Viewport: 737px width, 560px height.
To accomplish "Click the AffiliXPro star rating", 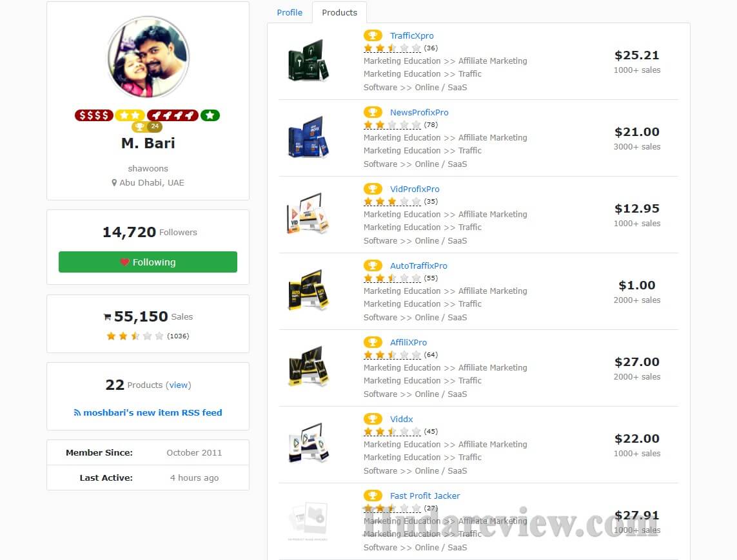I will [x=391, y=354].
